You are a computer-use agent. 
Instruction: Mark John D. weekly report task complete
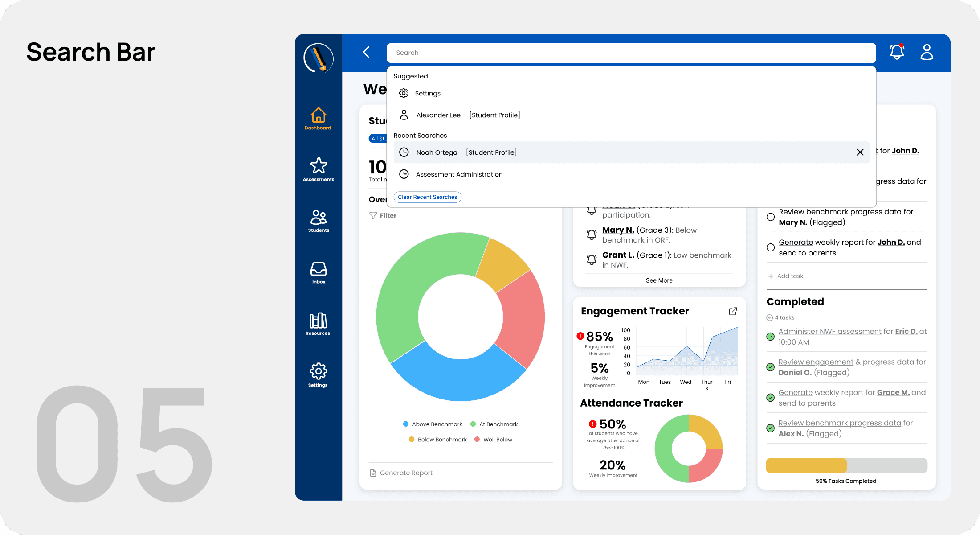click(x=771, y=247)
